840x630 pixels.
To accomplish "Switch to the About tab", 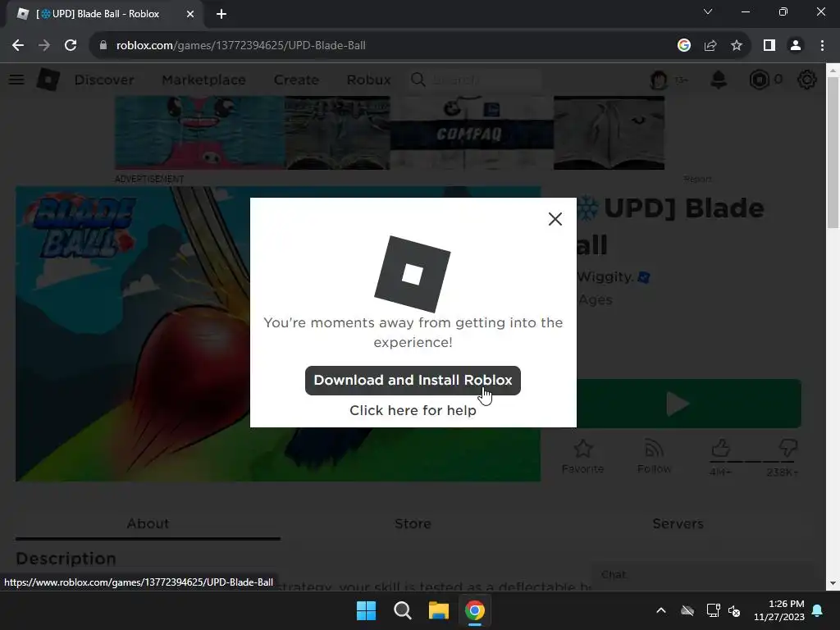I will pos(148,523).
